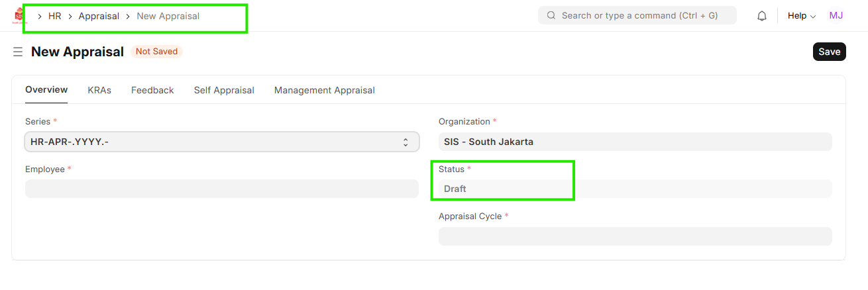The width and height of the screenshot is (868, 290).
Task: Click the app logo in the navbar
Action: [x=19, y=16]
